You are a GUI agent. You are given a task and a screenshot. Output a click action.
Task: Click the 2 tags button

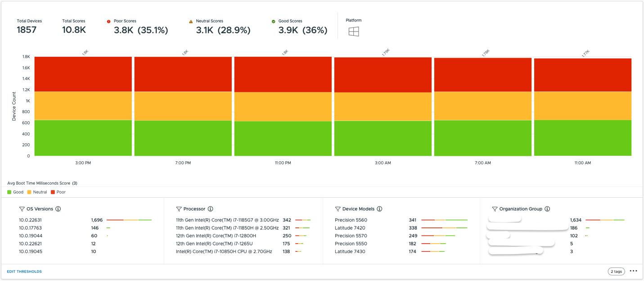pos(616,271)
